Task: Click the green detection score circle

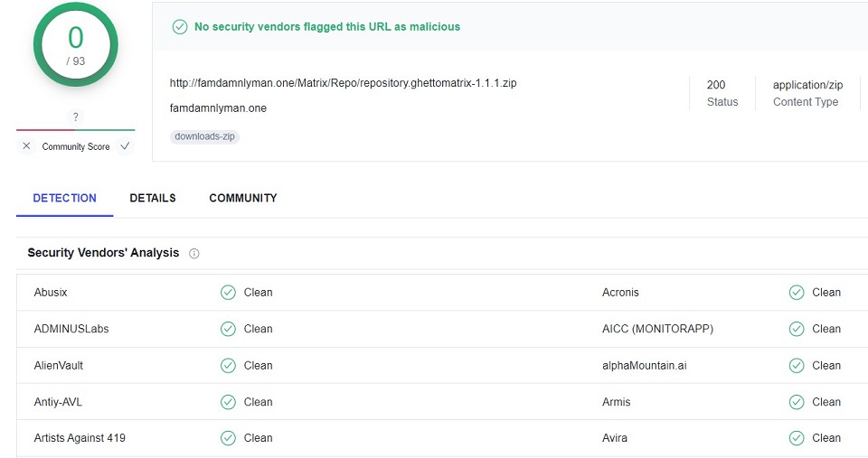Action: [76, 45]
